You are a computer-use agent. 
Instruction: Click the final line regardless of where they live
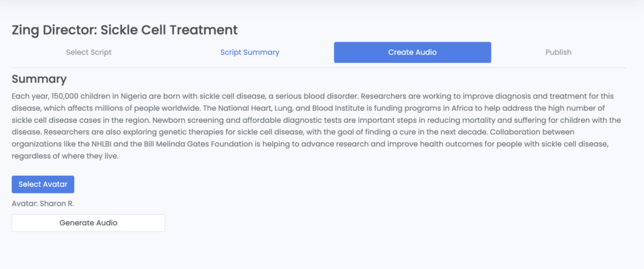point(65,156)
